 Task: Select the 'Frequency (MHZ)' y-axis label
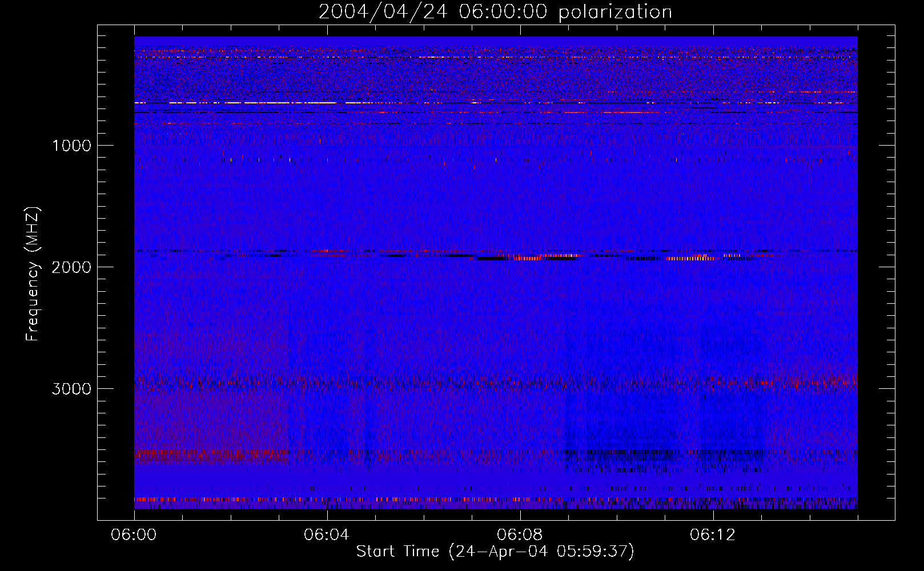coord(33,274)
